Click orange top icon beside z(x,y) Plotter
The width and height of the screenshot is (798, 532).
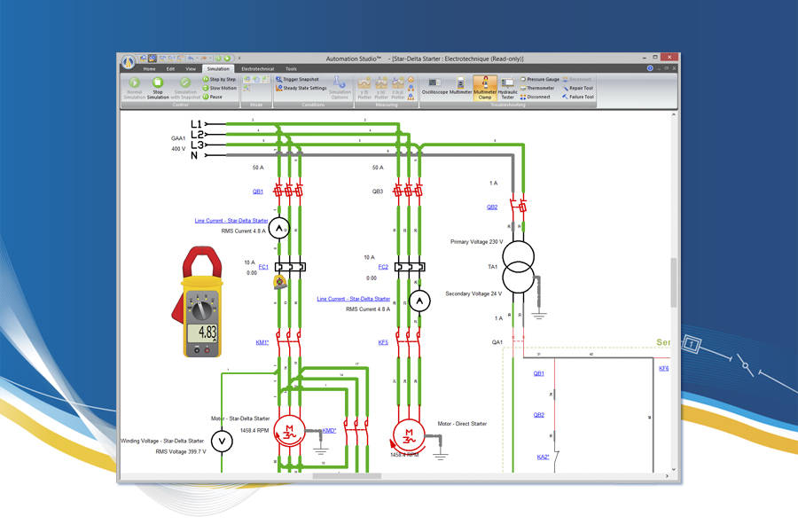(411, 80)
